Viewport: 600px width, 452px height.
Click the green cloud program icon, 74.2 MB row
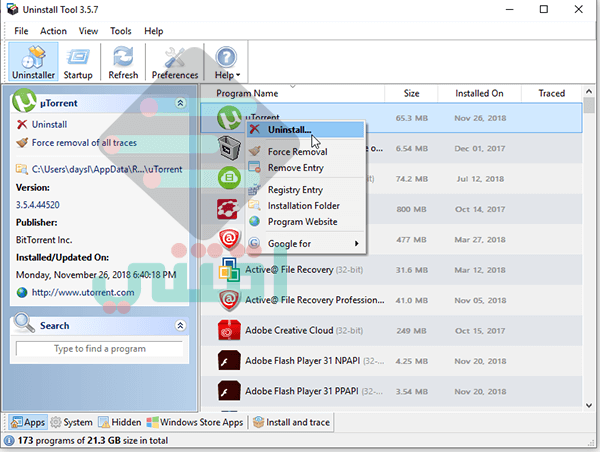click(x=229, y=178)
